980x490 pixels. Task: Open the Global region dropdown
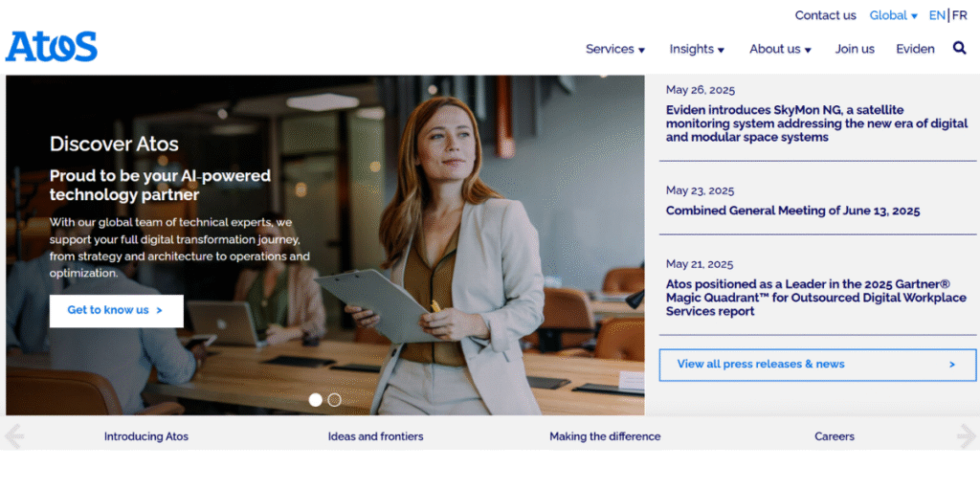[893, 15]
